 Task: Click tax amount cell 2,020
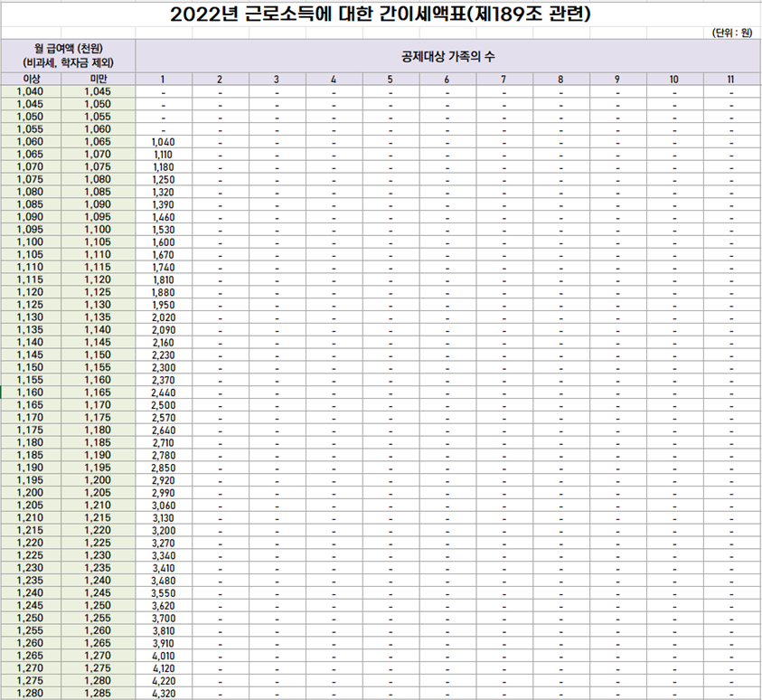pos(164,317)
